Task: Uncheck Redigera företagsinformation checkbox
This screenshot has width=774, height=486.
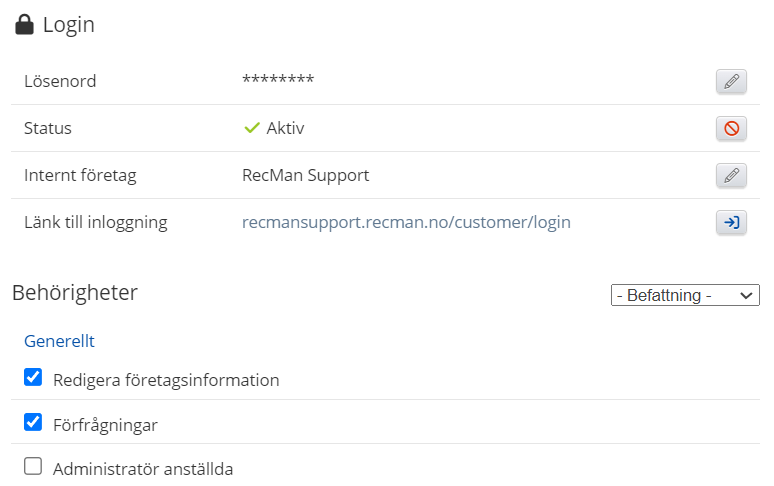Action: tap(33, 378)
